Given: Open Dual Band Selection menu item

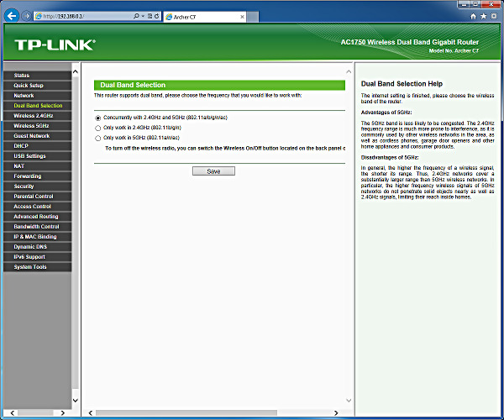Looking at the screenshot, I should point(38,105).
